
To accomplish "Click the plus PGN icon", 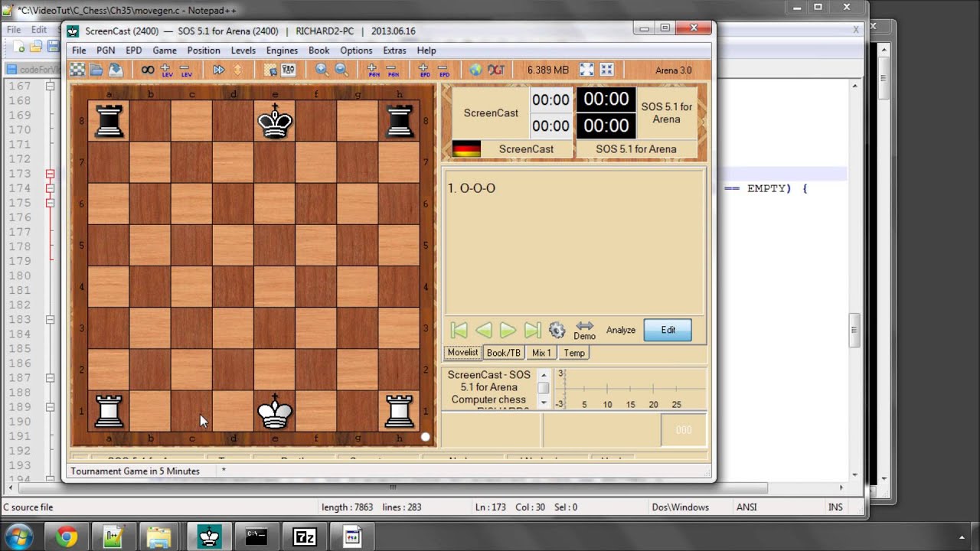I will 373,70.
